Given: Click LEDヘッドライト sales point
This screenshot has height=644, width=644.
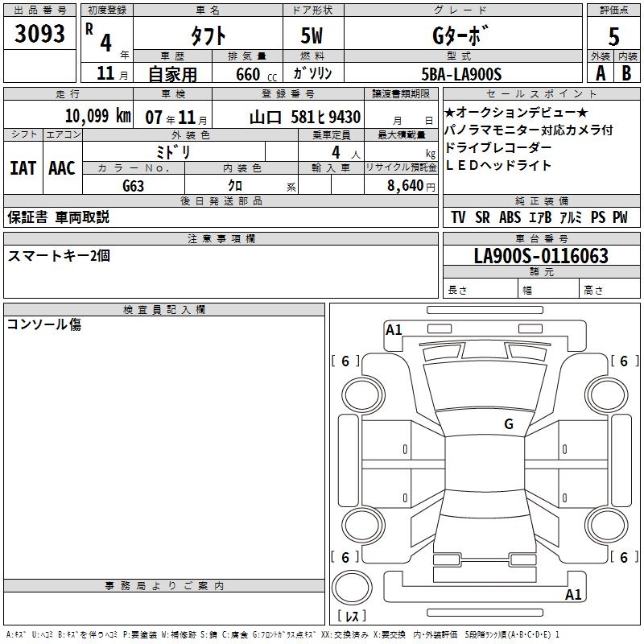Looking at the screenshot, I should (497, 165).
